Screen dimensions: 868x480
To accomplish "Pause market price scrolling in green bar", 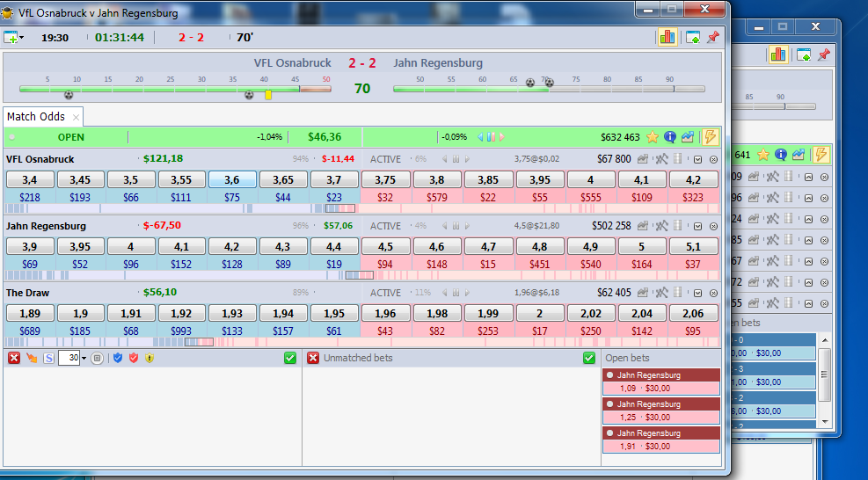I will click(x=491, y=137).
